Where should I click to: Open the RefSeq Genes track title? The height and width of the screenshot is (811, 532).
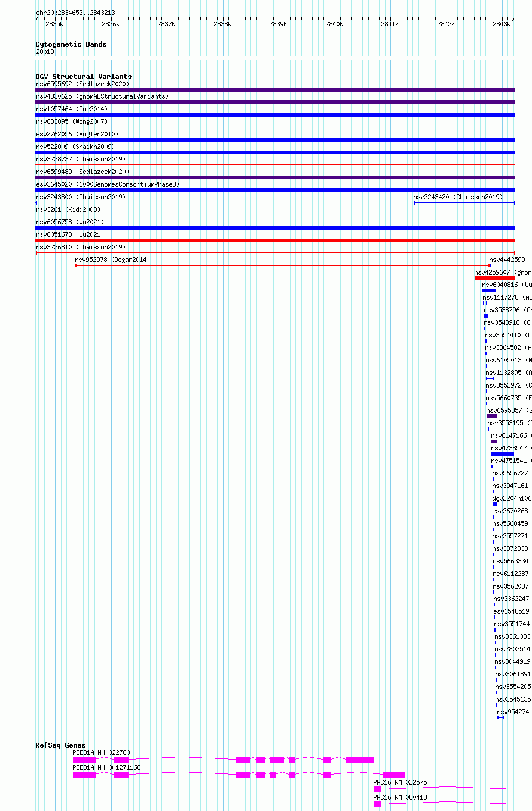60,745
